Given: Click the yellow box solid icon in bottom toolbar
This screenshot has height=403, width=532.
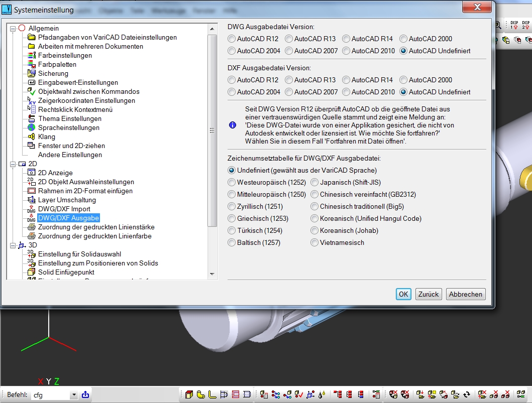Looking at the screenshot, I should tap(189, 394).
